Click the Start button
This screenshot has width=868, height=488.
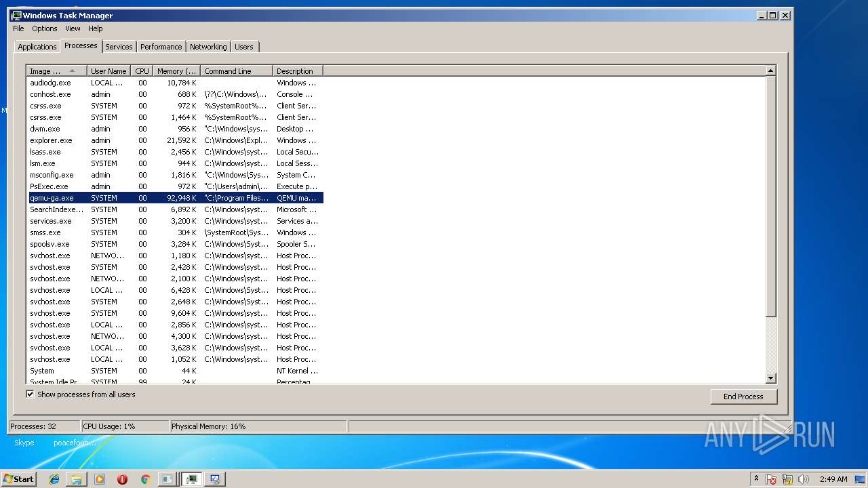[x=18, y=479]
